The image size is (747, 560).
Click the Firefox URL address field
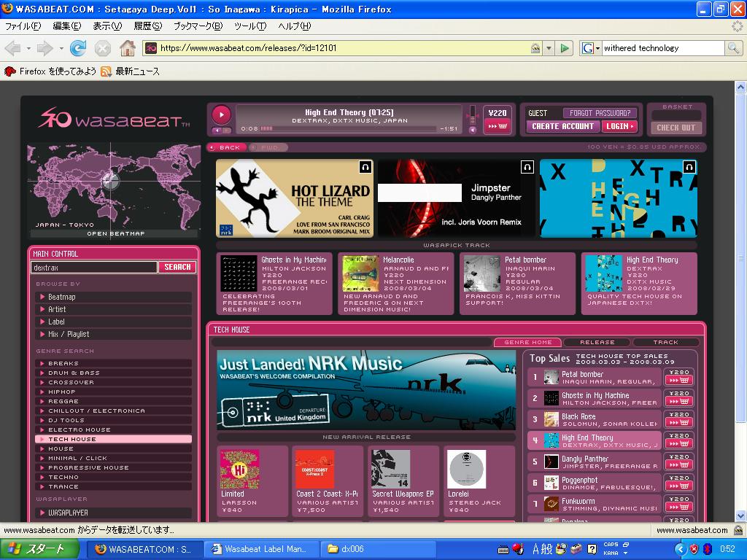coord(343,47)
